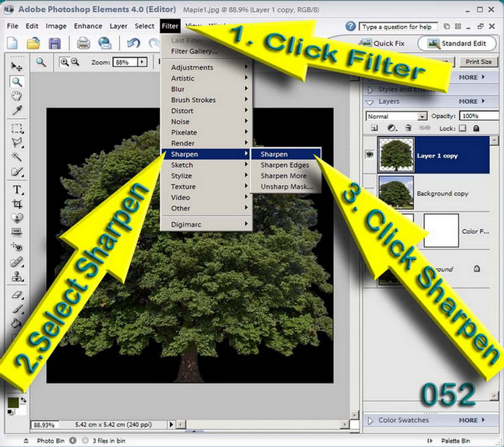Image resolution: width=504 pixels, height=447 pixels.
Task: Click the Print icon
Action: point(83,43)
